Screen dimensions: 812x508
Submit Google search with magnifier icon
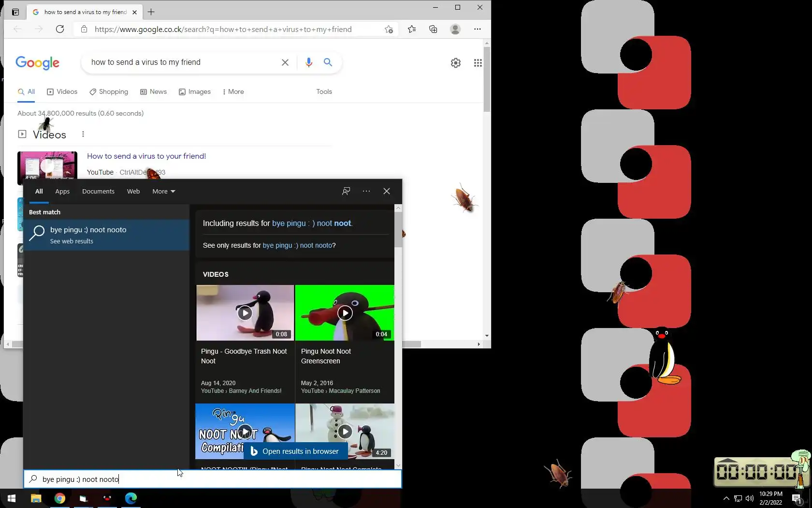[x=328, y=62]
